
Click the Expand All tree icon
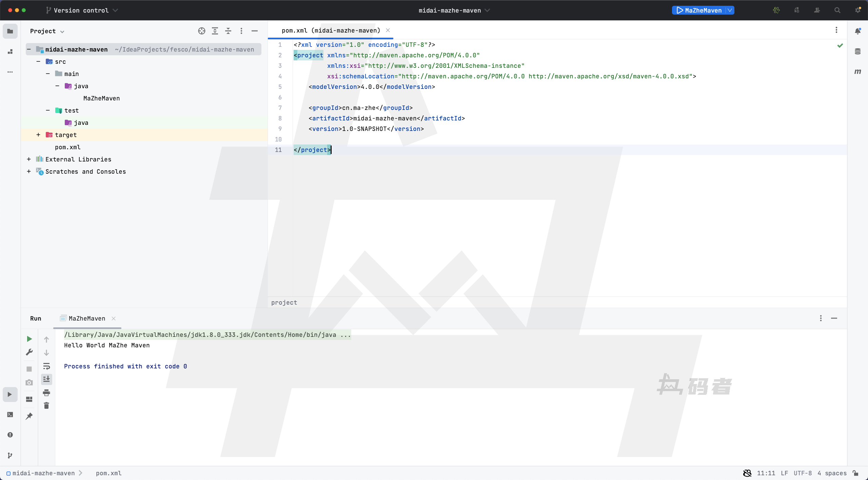click(x=215, y=31)
